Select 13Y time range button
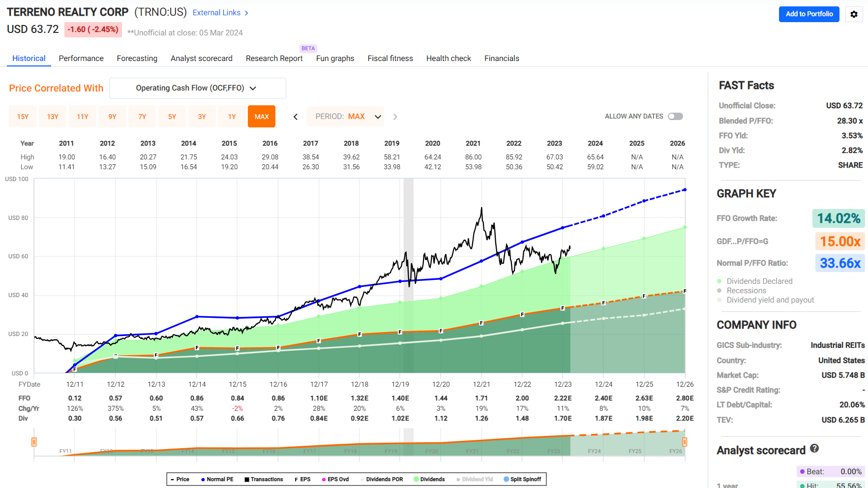Viewport: 868px width, 488px height. point(53,117)
